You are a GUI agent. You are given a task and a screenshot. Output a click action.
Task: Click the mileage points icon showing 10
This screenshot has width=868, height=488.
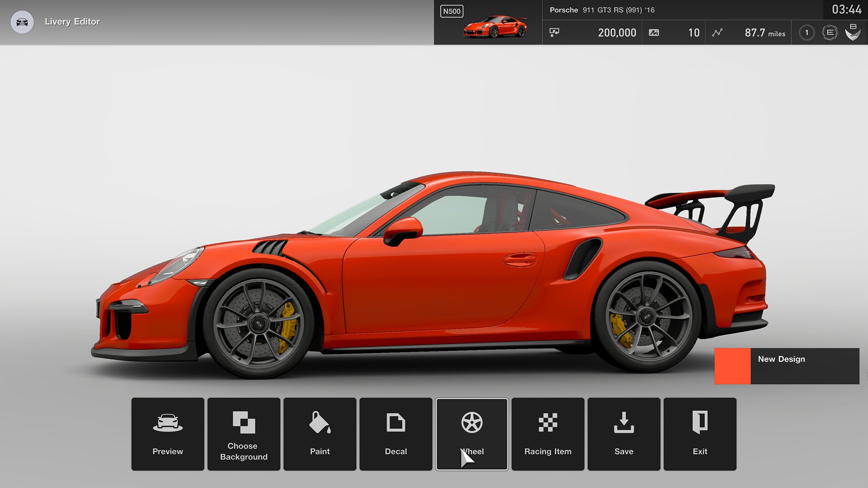(654, 32)
